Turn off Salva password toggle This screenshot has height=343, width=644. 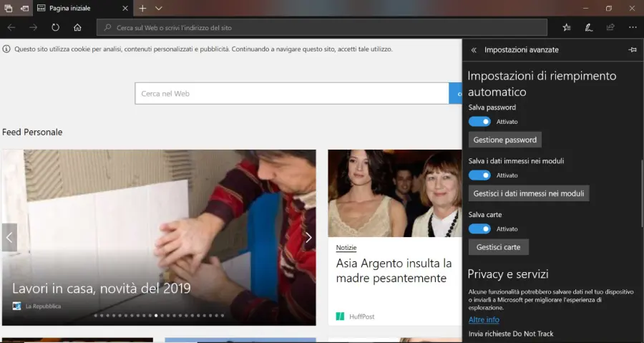click(x=479, y=122)
